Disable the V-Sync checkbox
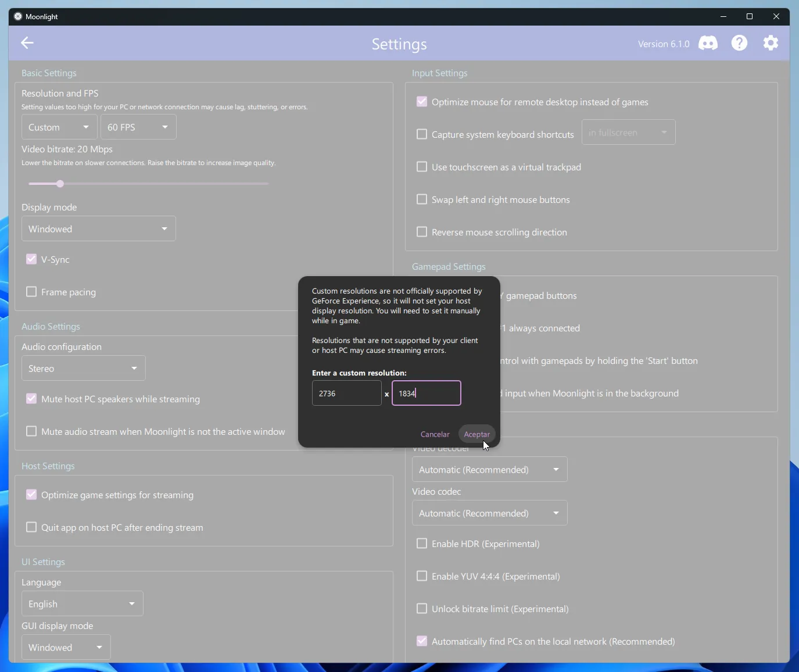Image resolution: width=799 pixels, height=672 pixels. (x=31, y=259)
